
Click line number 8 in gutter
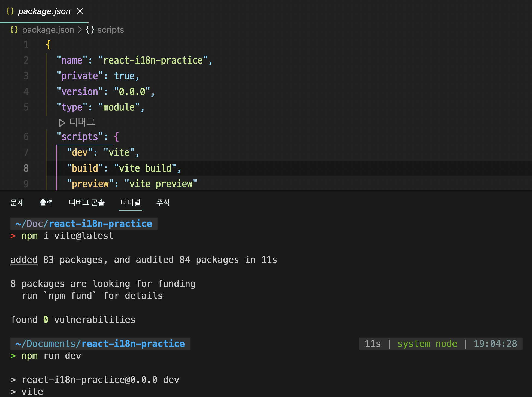click(26, 168)
